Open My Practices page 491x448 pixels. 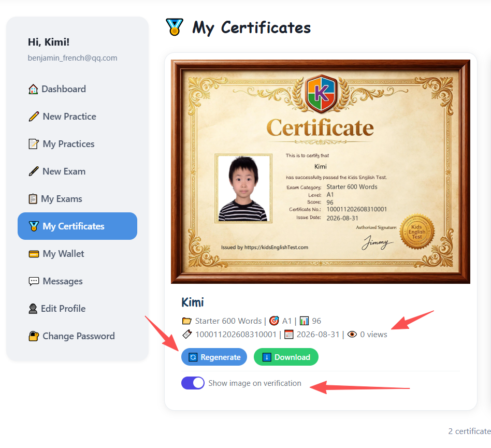(x=77, y=144)
